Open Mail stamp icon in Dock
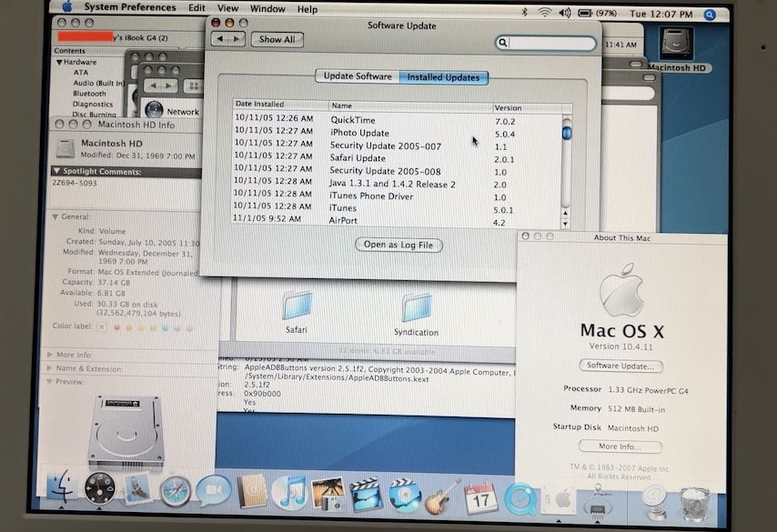This screenshot has width=777, height=532. point(137,489)
